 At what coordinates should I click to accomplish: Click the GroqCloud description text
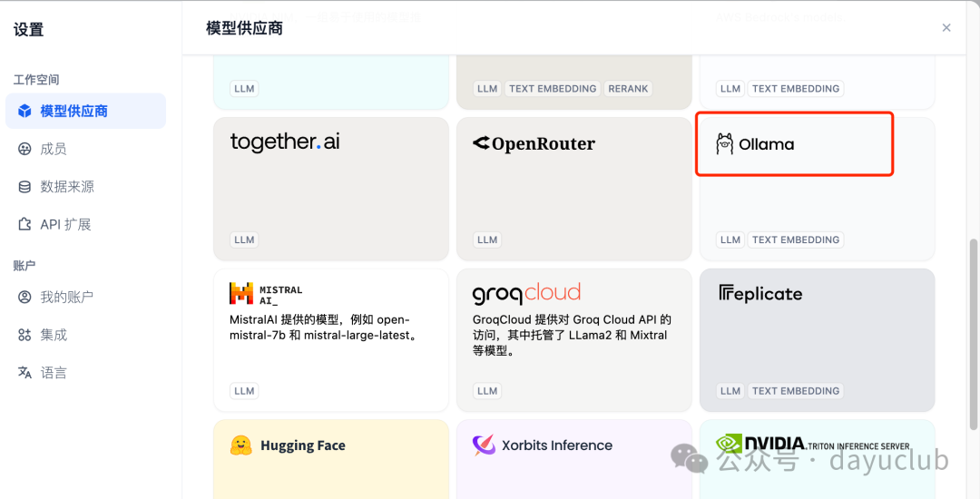click(572, 335)
